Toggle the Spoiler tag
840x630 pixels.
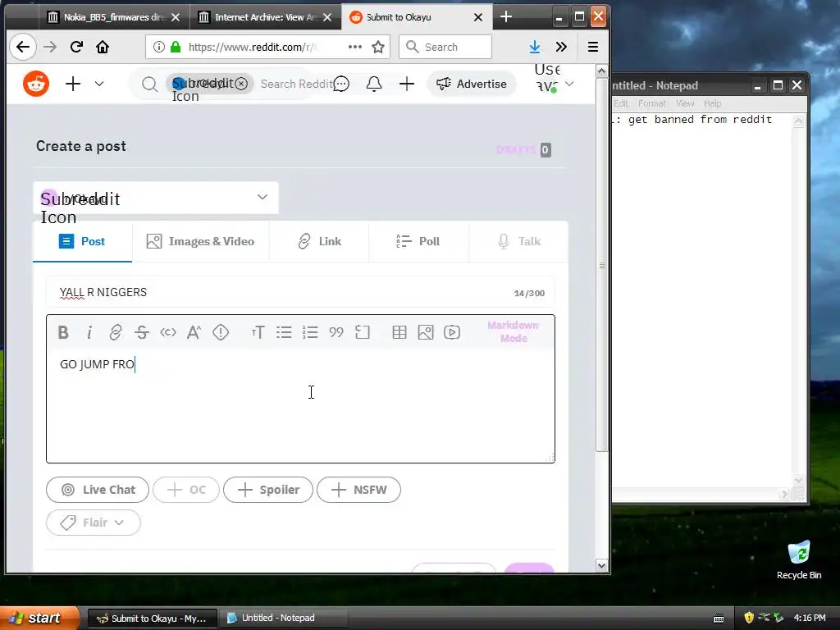coord(268,490)
